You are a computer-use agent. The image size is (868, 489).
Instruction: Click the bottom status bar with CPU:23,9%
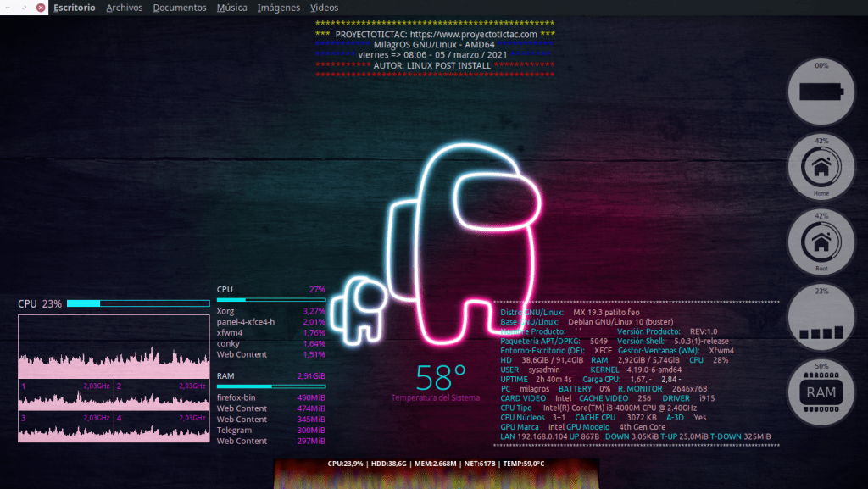click(x=436, y=464)
